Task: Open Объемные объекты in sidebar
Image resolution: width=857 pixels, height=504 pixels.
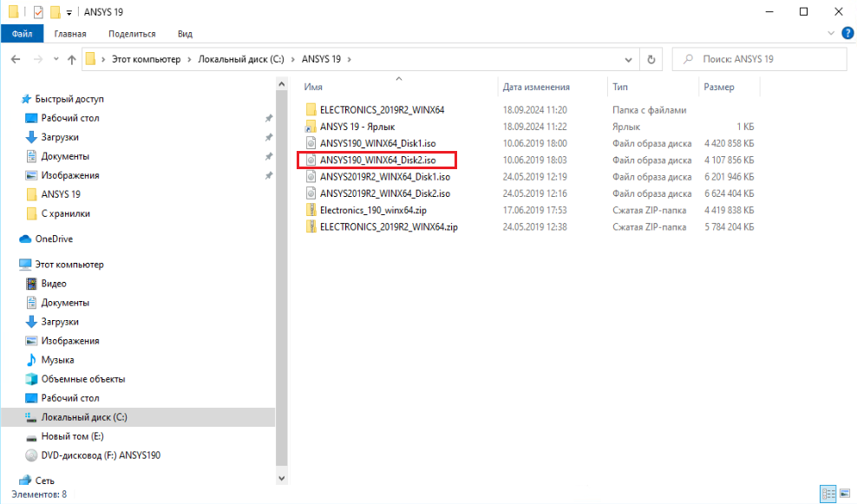Action: (83, 379)
